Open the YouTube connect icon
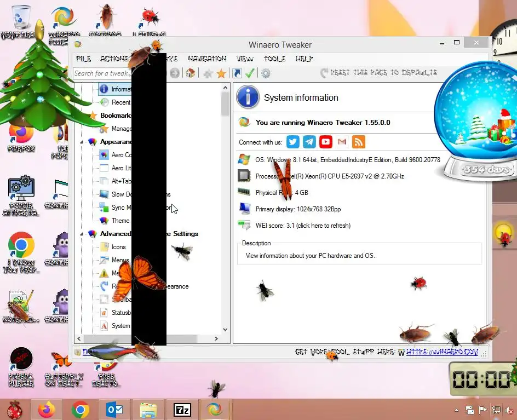The image size is (517, 420). tap(326, 142)
